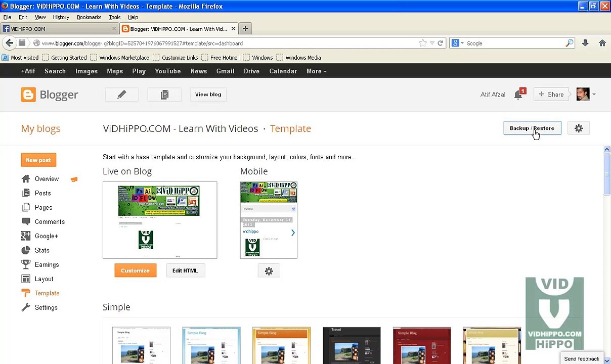
Task: Select the dark Travel template thumbnail
Action: tap(352, 346)
